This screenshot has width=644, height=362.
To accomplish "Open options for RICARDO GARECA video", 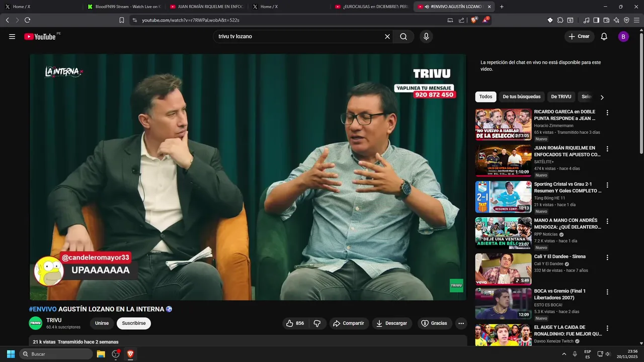I will [x=607, y=113].
